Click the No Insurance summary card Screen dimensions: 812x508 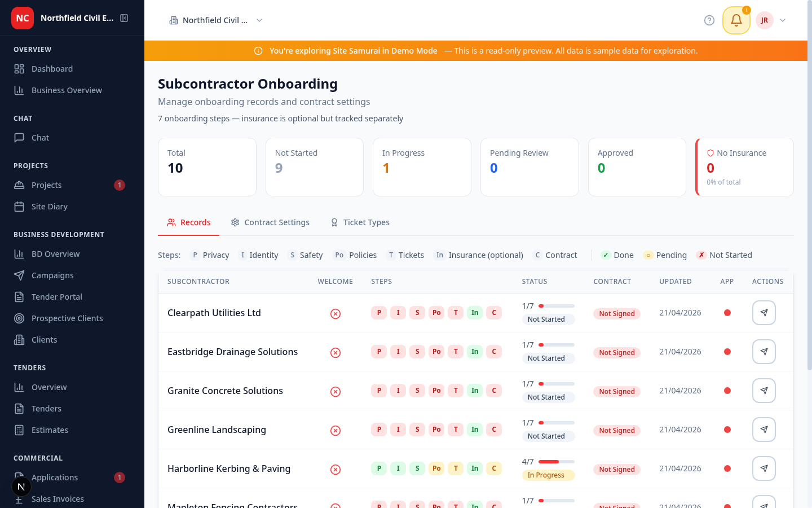coord(744,167)
